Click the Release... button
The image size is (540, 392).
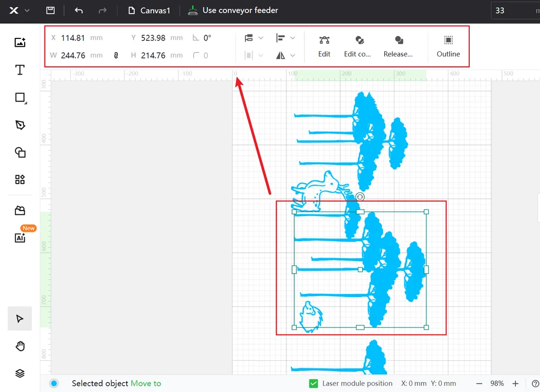pos(398,47)
